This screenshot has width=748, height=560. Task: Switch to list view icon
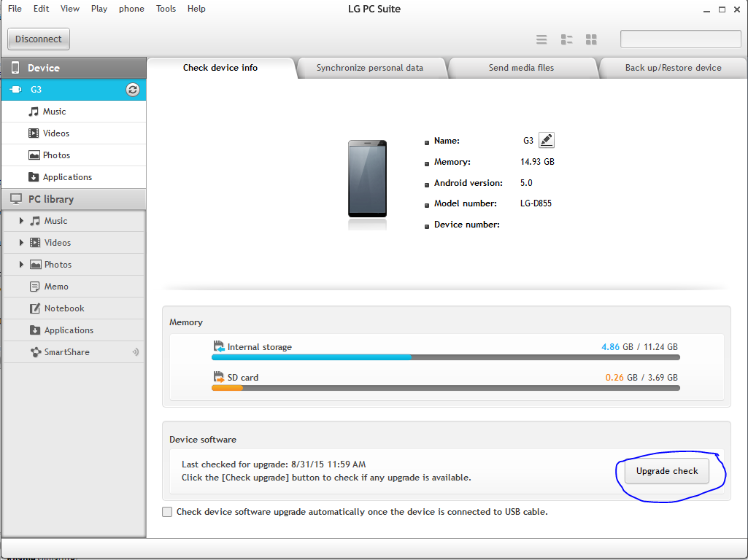coord(541,39)
